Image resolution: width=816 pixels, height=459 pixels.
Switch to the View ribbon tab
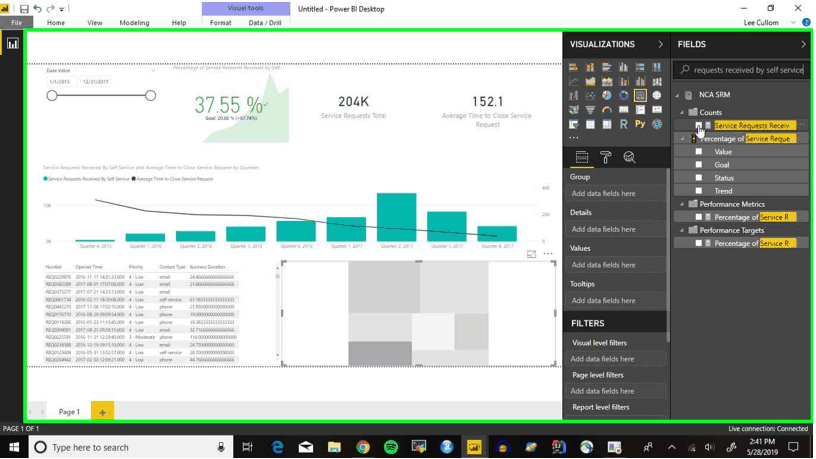(x=95, y=22)
